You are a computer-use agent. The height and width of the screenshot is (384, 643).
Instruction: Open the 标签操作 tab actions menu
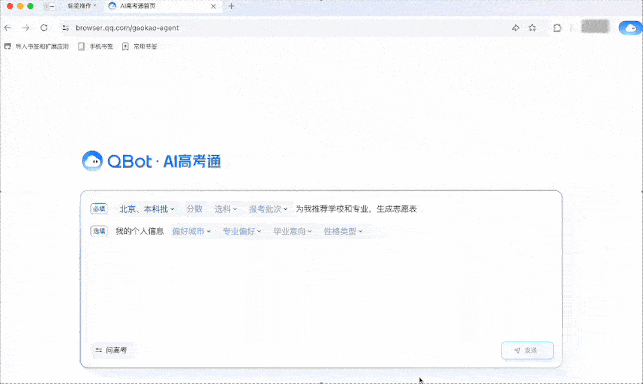[81, 6]
